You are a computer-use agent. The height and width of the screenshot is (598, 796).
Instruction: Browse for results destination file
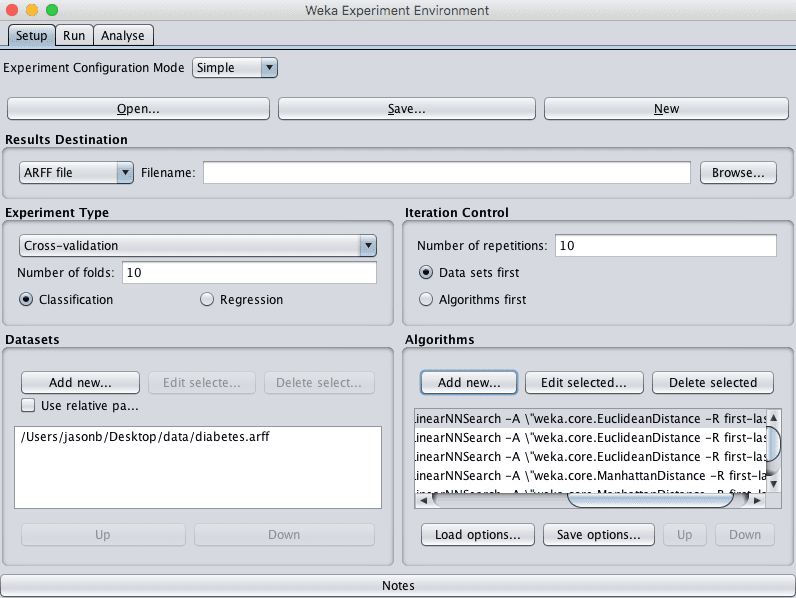coord(738,173)
